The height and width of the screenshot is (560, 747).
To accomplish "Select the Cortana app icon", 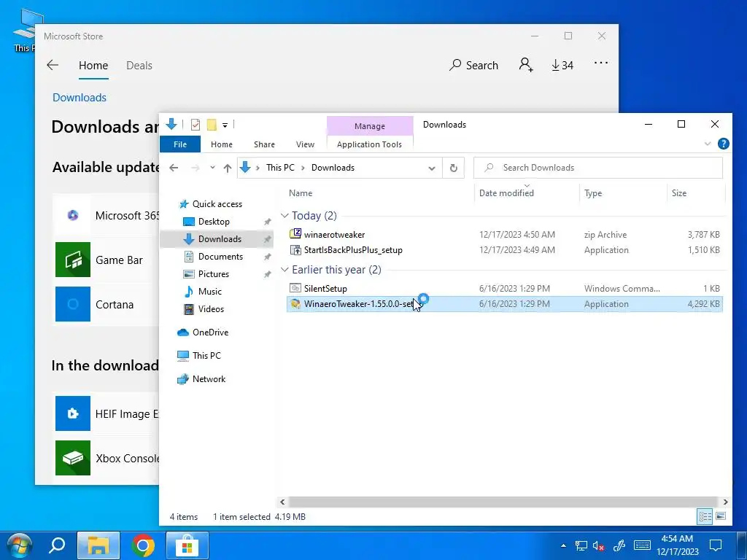I will (73, 304).
